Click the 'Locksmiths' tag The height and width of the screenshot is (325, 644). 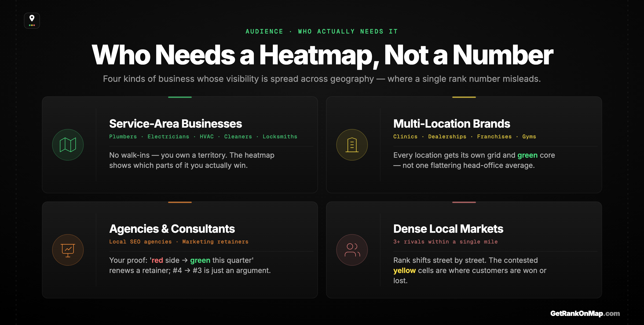tap(280, 136)
